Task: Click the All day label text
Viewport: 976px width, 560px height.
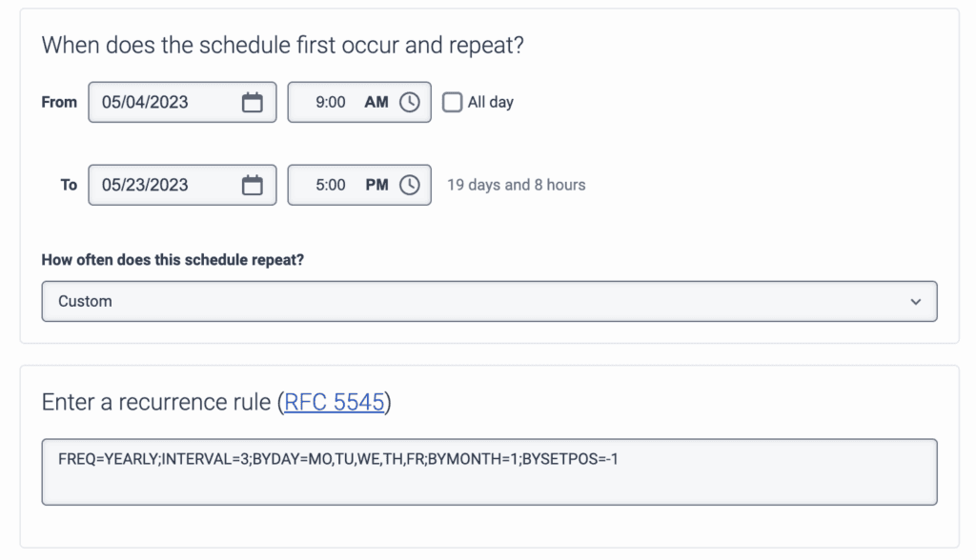Action: 491,103
